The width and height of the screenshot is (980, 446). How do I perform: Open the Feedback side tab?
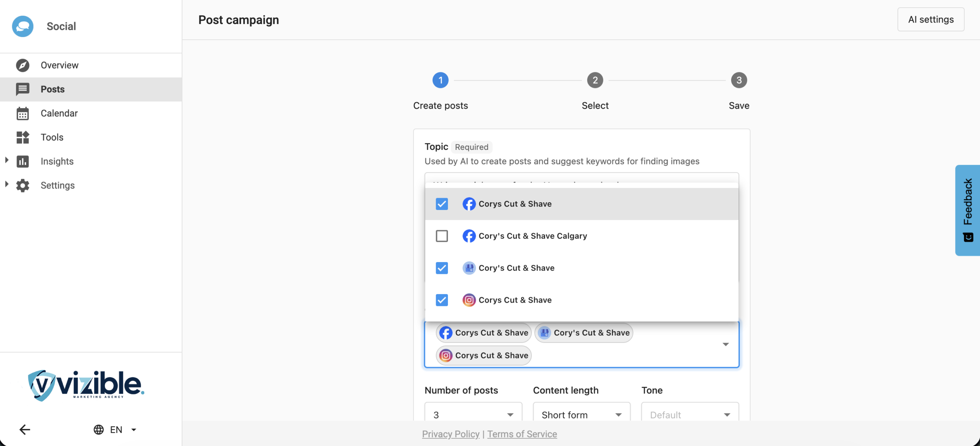pos(967,210)
